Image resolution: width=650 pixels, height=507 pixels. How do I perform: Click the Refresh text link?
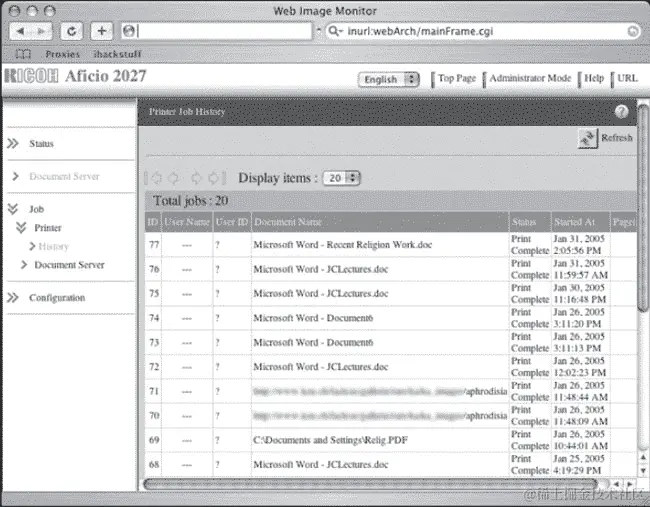(617, 138)
